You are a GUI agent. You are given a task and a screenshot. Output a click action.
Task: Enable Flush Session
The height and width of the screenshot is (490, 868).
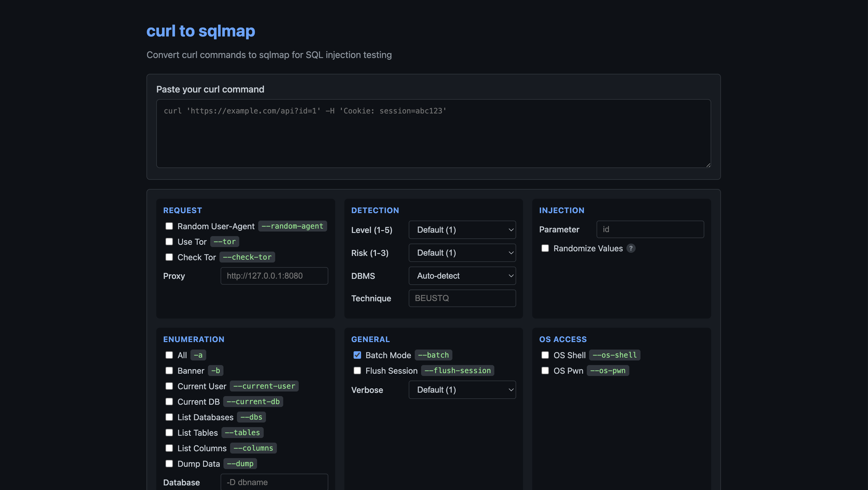click(357, 370)
